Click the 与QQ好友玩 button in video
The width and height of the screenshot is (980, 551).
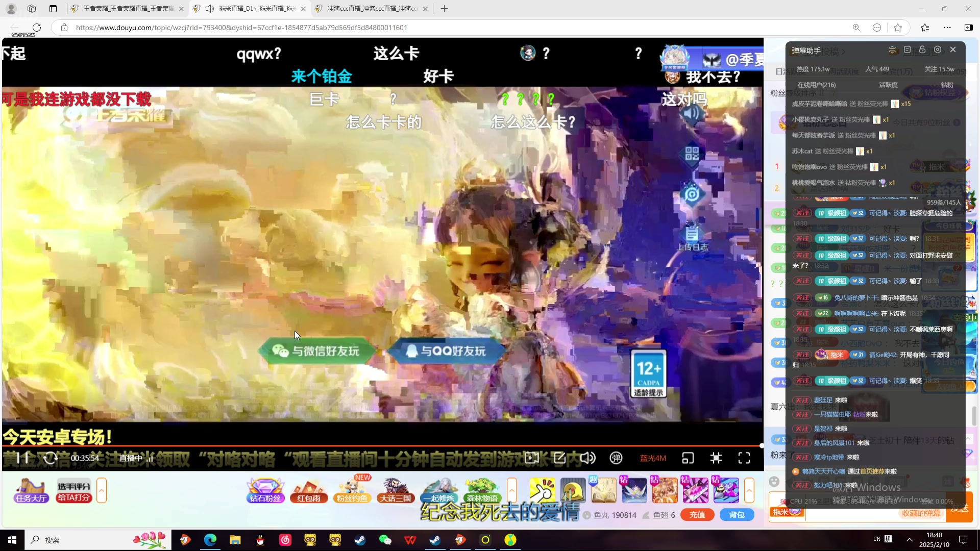(x=446, y=350)
